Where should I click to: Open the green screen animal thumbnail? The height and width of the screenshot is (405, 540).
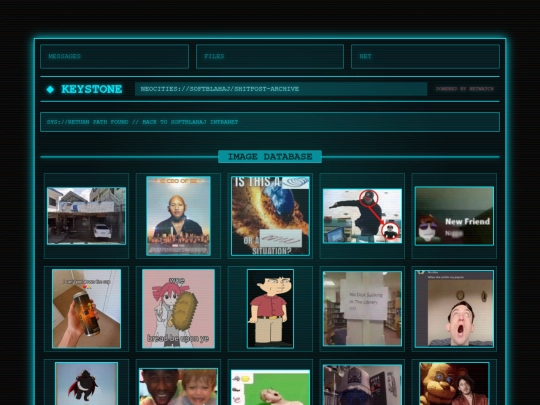[270, 387]
